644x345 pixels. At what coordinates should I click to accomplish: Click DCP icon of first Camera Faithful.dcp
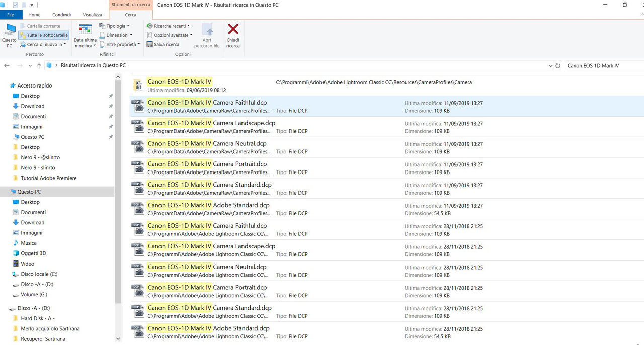[137, 106]
